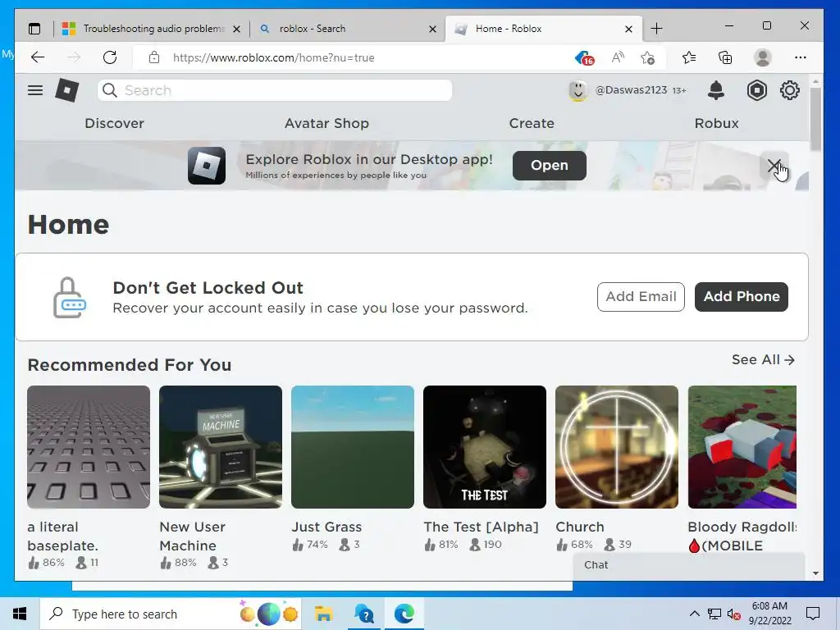The image size is (840, 630).
Task: Click See All recommended games
Action: click(763, 359)
